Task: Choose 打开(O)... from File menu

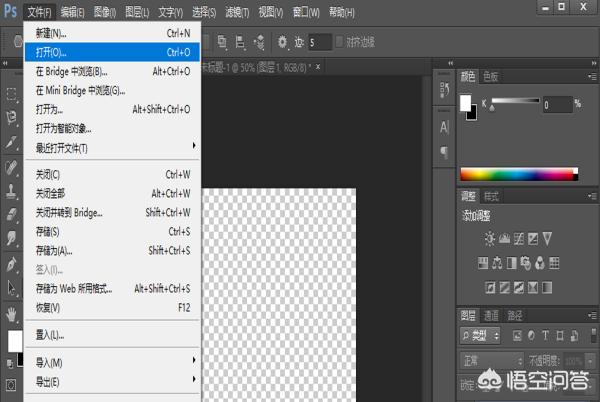Action: [x=112, y=52]
